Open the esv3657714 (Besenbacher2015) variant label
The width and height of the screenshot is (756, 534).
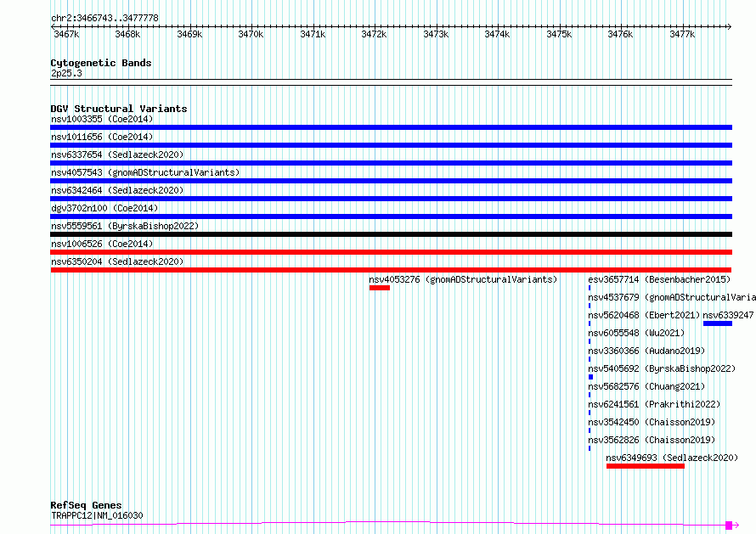click(659, 279)
